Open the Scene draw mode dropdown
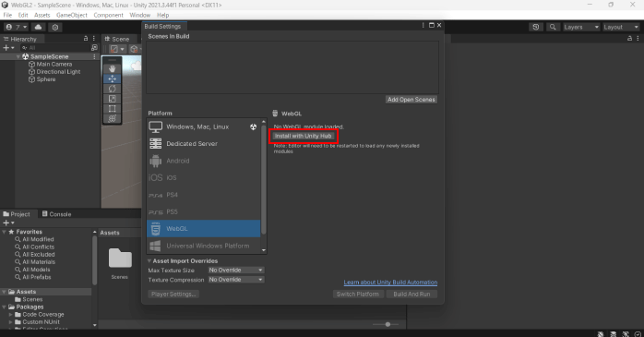The image size is (644, 337). [116, 49]
